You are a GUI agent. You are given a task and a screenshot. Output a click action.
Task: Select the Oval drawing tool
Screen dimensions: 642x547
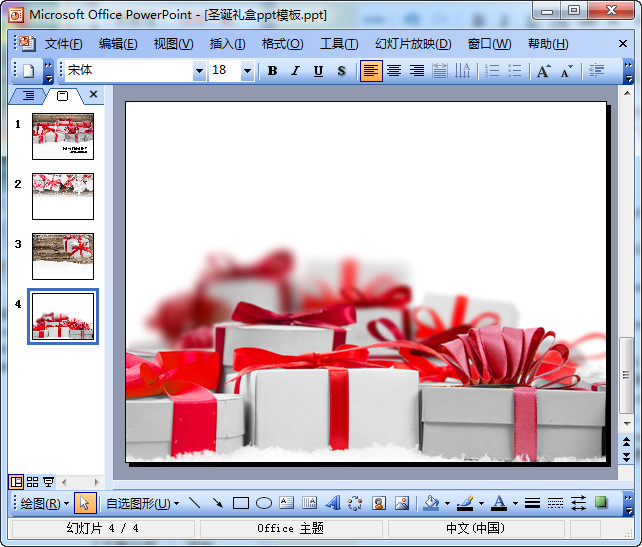click(x=264, y=503)
